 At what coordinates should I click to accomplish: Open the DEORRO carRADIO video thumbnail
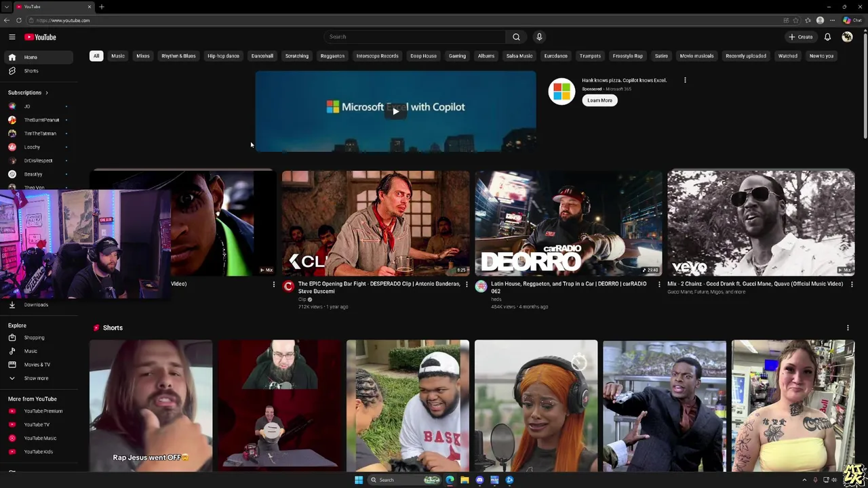coord(568,223)
